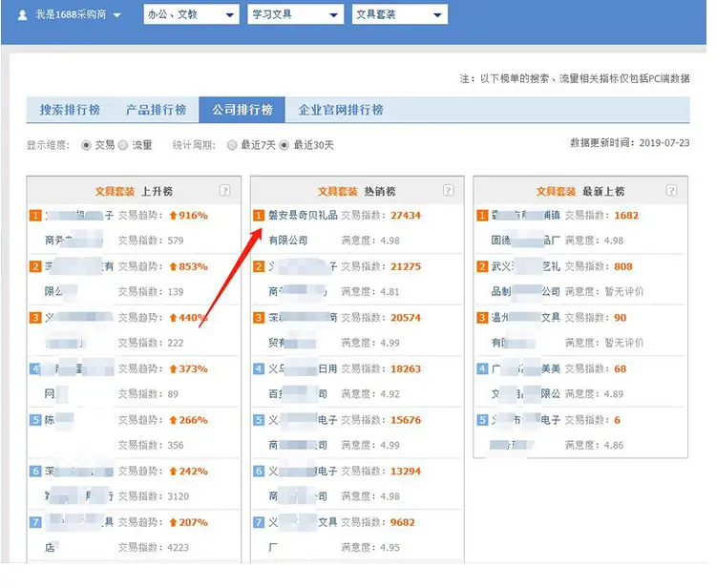Viewport: 716px width, 588px height.
Task: Expand the 学习文具 subcategory dropdown
Action: click(295, 14)
